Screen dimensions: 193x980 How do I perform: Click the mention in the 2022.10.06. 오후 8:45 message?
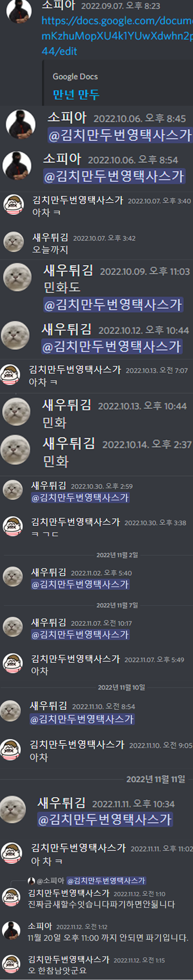point(120,136)
